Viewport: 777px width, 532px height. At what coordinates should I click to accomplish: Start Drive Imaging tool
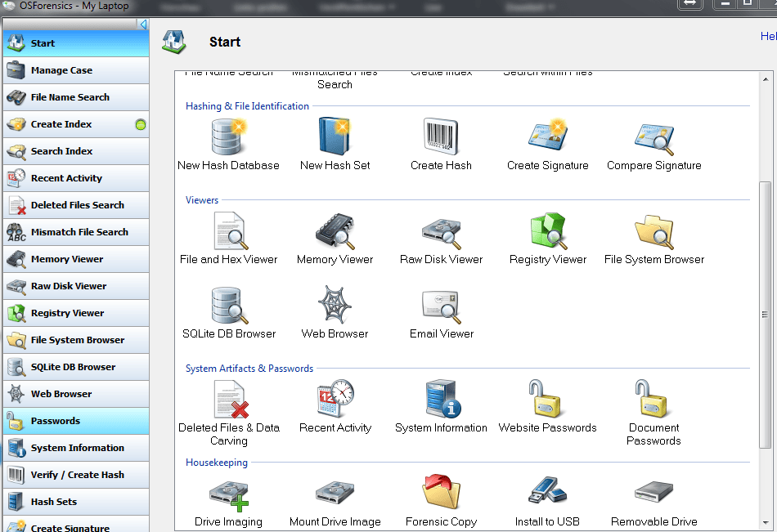pos(228,501)
